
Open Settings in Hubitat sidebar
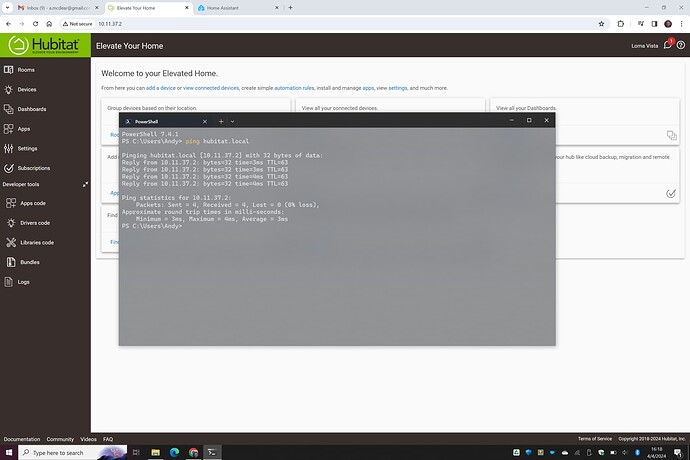21,148
